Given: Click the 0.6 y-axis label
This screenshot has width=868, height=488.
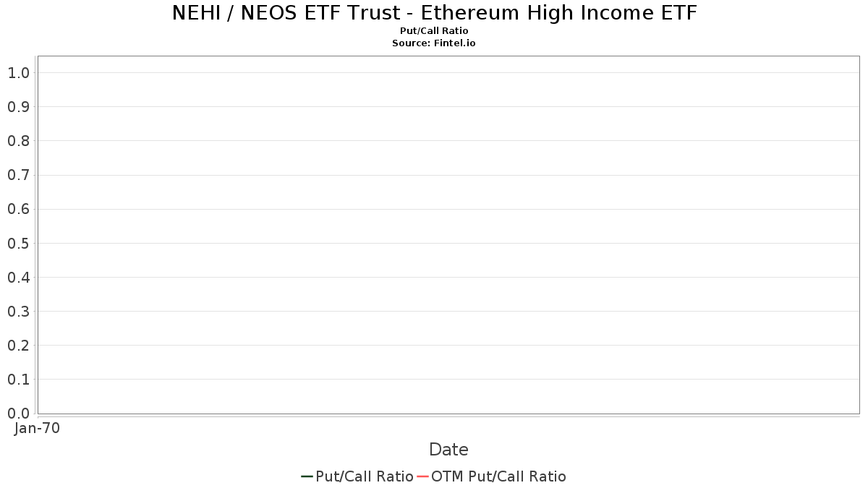Looking at the screenshot, I should click(x=18, y=210).
